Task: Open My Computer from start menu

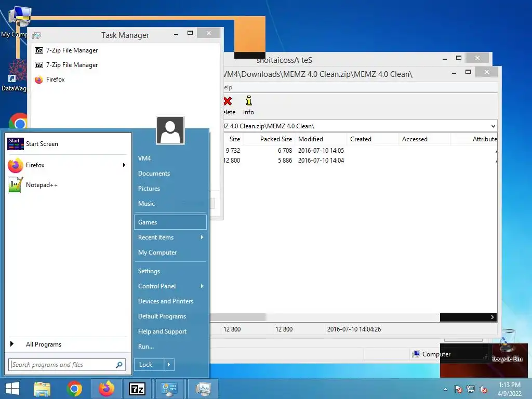Action: pyautogui.click(x=170, y=252)
